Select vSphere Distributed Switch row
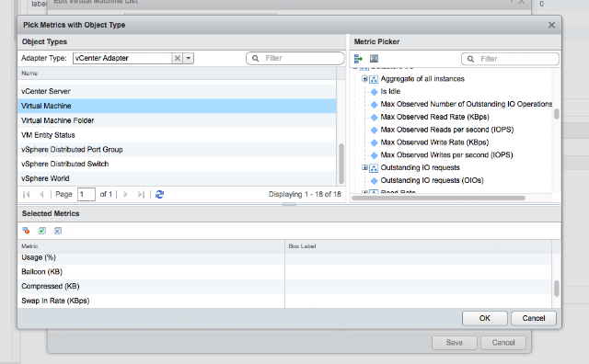The height and width of the screenshot is (364, 589). tap(177, 164)
